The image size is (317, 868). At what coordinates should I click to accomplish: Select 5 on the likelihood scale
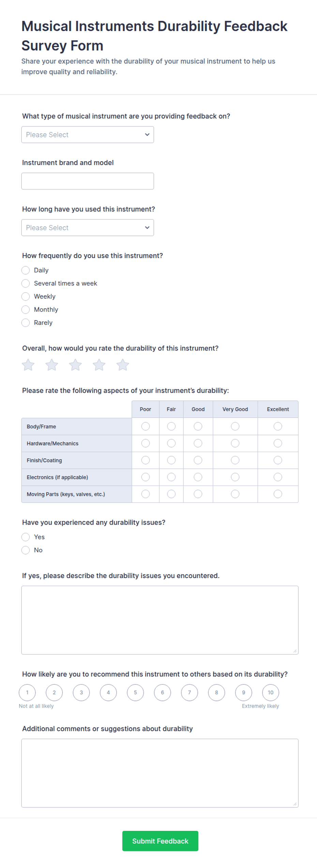[x=135, y=692]
